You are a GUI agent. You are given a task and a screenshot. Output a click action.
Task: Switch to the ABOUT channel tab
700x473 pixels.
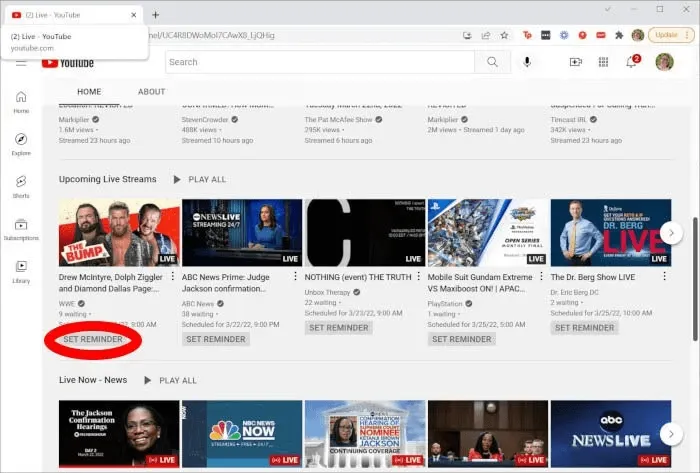tap(151, 91)
